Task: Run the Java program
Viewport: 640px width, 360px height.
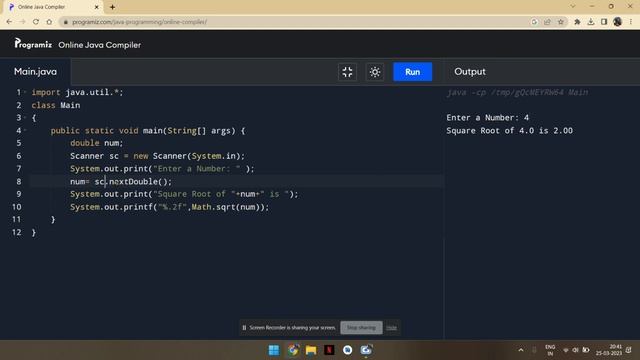Action: (412, 72)
